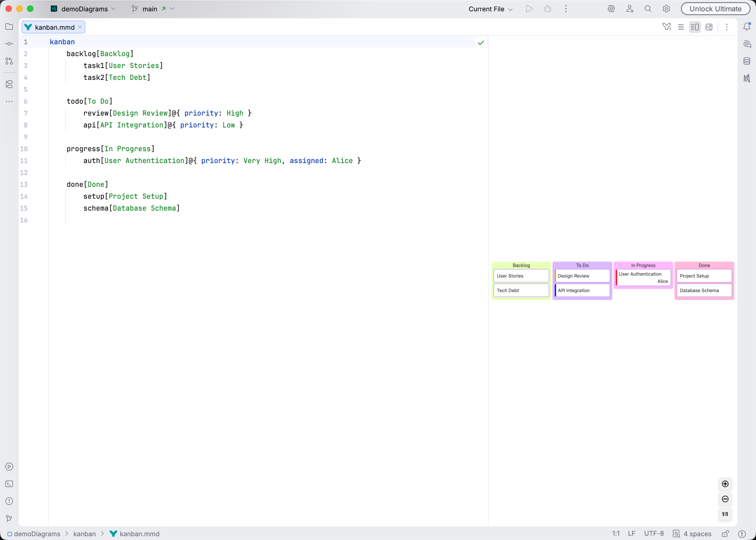Click line number 7 in the gutter
756x540 pixels.
(x=25, y=113)
